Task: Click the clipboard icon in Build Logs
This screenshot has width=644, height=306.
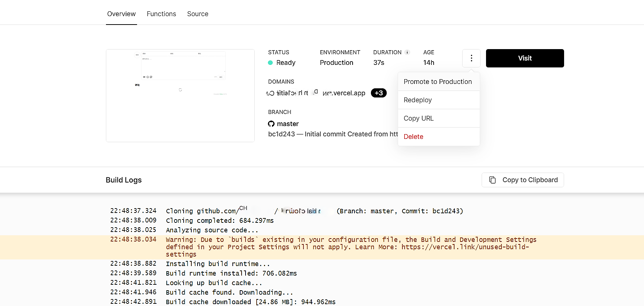Action: click(492, 180)
